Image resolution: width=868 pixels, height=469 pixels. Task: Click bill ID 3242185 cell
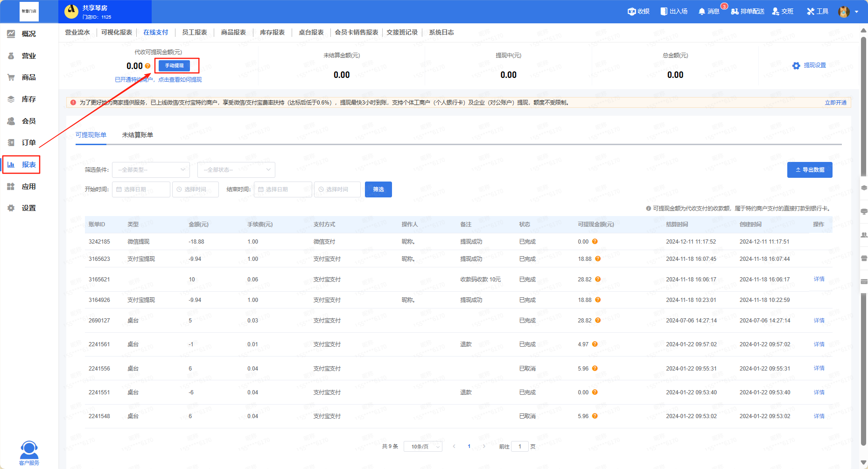coord(99,242)
